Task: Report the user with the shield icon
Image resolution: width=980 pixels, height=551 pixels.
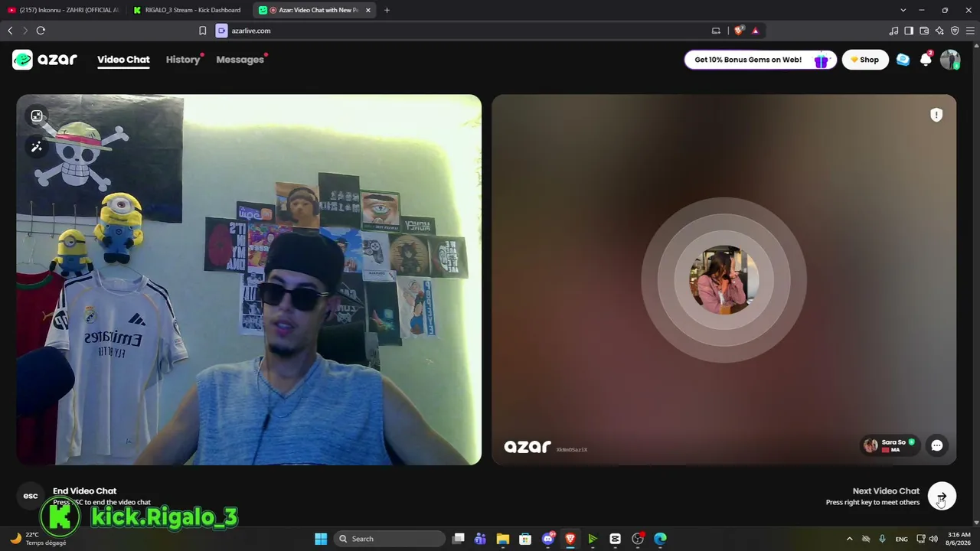Action: point(936,115)
